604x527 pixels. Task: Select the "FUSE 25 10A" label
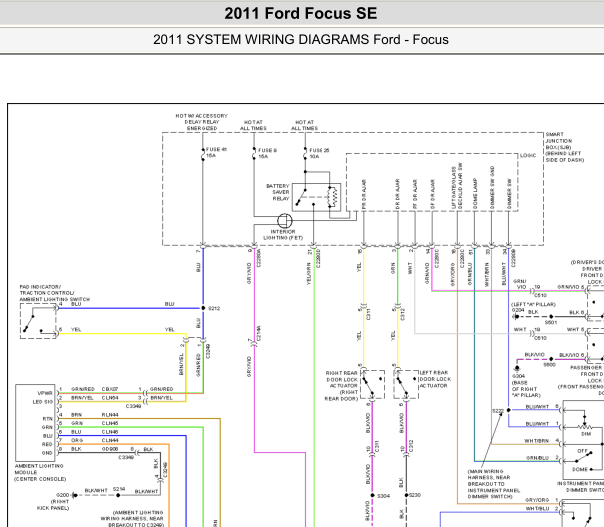pos(319,153)
